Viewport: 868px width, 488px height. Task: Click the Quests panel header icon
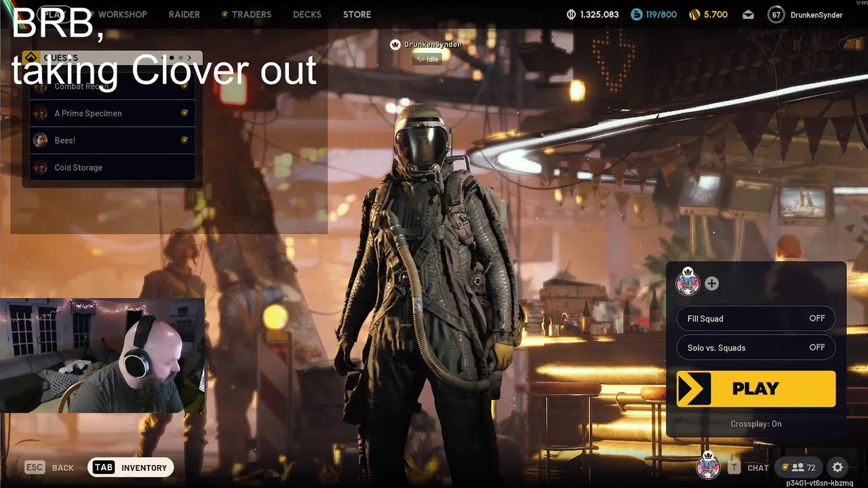[x=30, y=58]
